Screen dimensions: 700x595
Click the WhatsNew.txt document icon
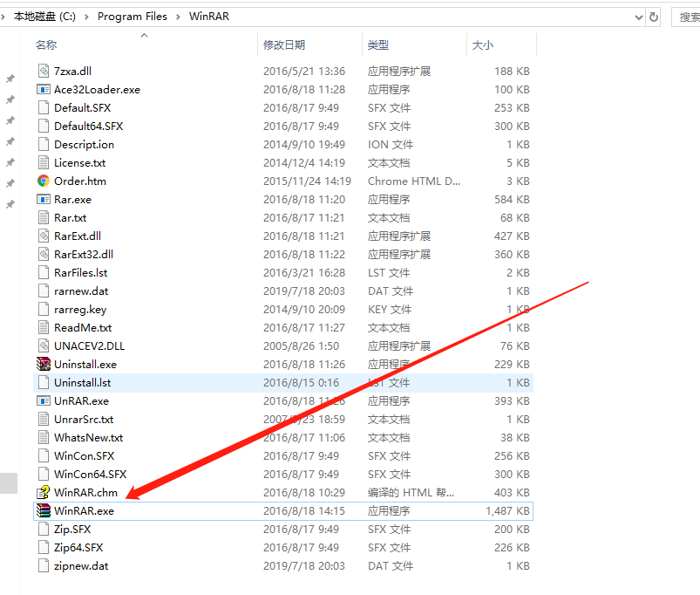tap(44, 437)
